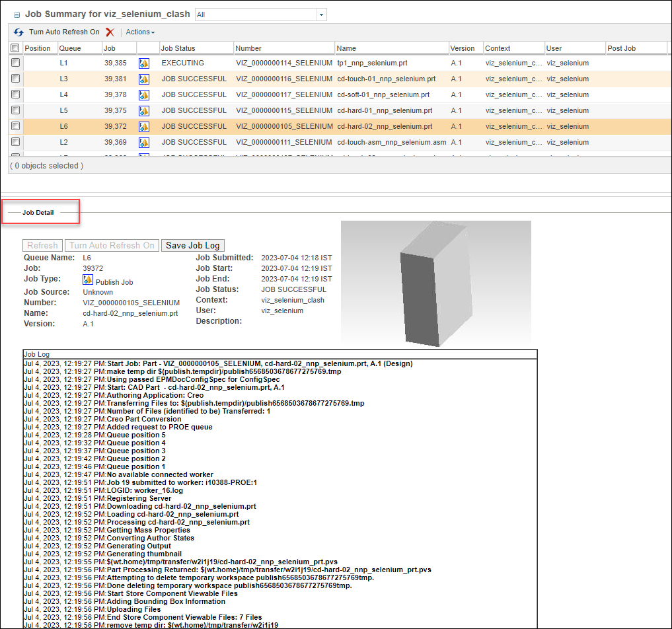This screenshot has height=629, width=672.
Task: Click log line 'LOGID: worker_16.log'
Action: point(145,491)
